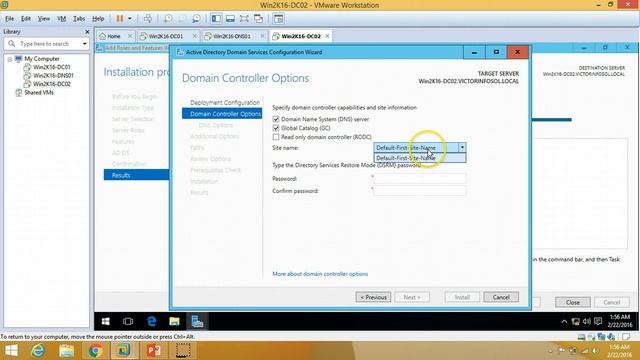The image size is (640, 360).
Task: Click the take snapshot clock icon
Action: [168, 18]
